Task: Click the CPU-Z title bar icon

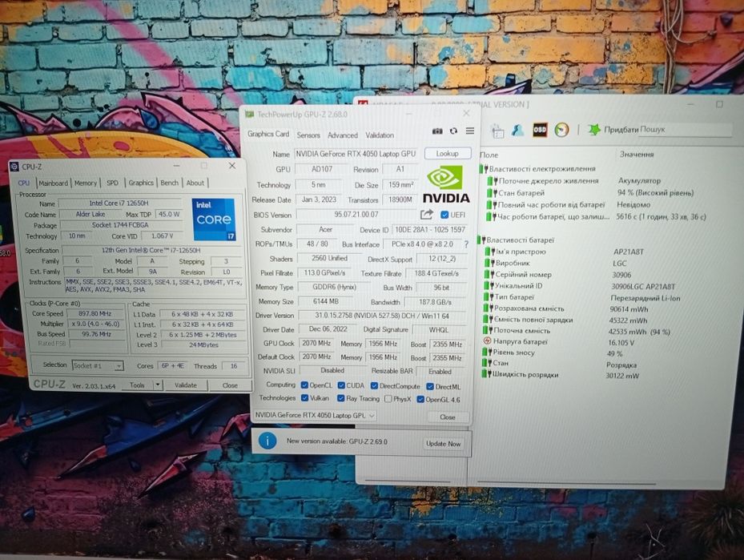Action: 14,167
